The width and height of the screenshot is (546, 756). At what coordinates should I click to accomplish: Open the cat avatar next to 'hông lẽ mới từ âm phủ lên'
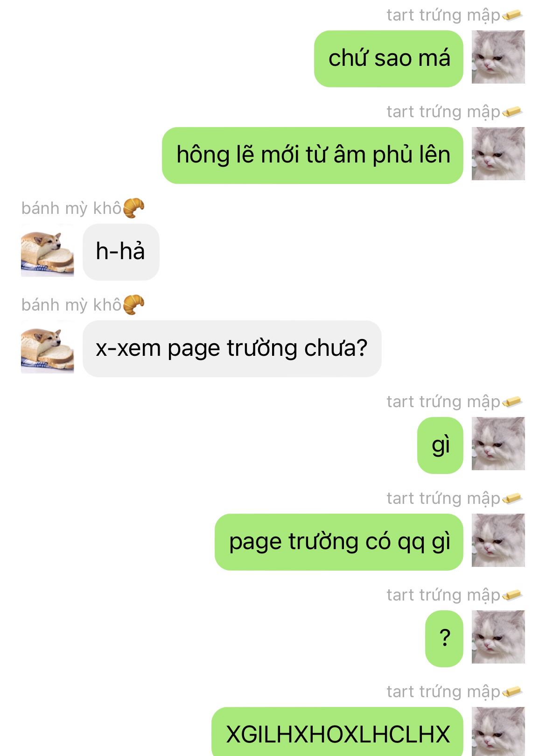498,154
